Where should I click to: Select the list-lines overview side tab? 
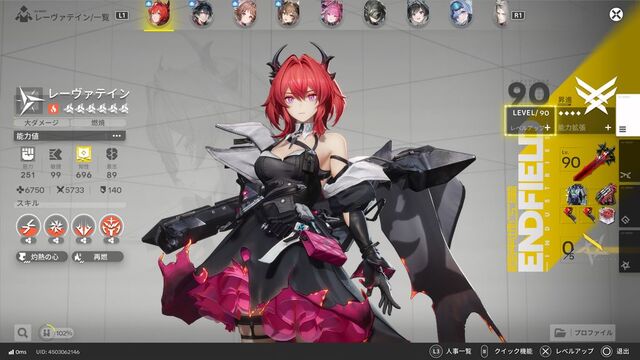pyautogui.click(x=627, y=116)
